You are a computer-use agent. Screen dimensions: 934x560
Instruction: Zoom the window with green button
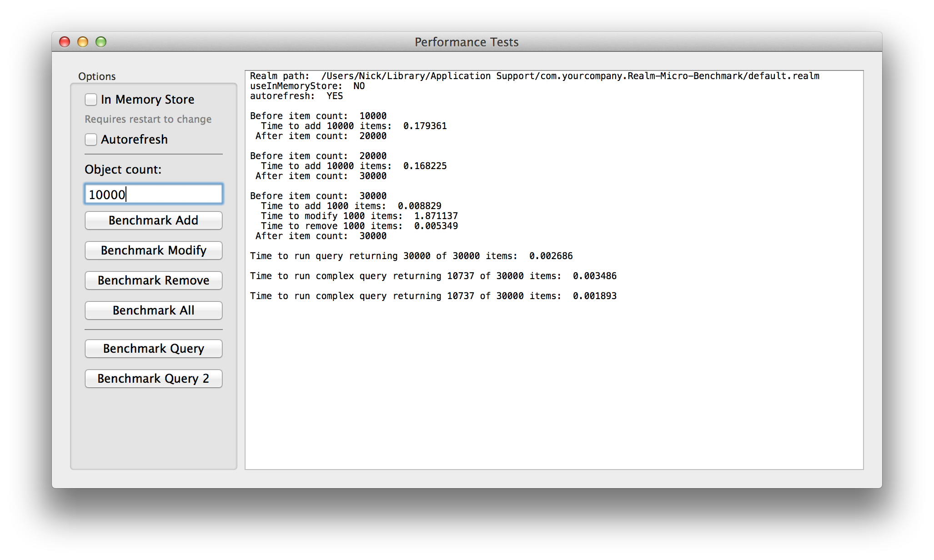pos(101,42)
